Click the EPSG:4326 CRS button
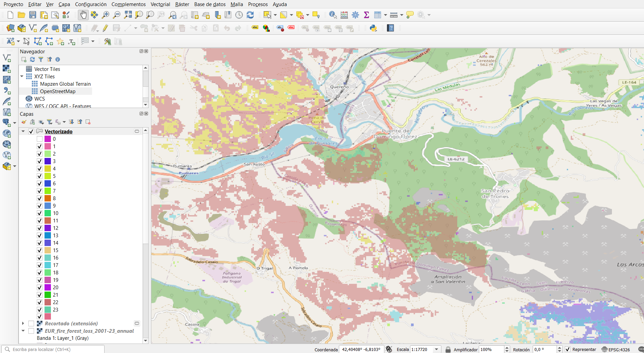 tap(616, 349)
